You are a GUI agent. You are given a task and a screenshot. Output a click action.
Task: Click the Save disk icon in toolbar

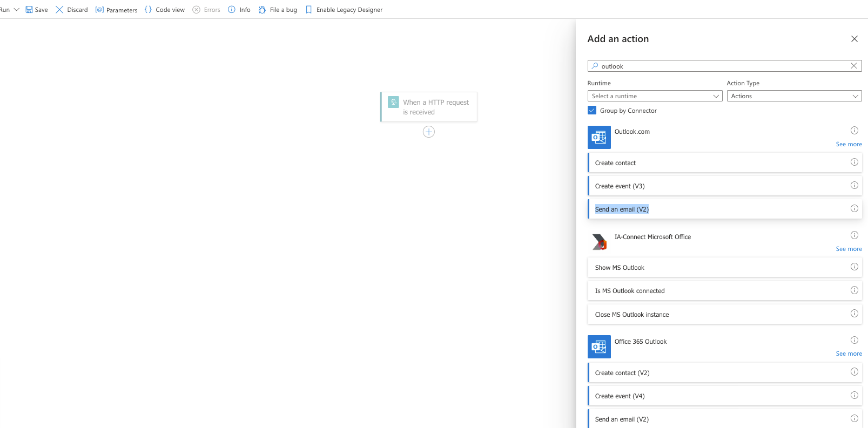(29, 10)
